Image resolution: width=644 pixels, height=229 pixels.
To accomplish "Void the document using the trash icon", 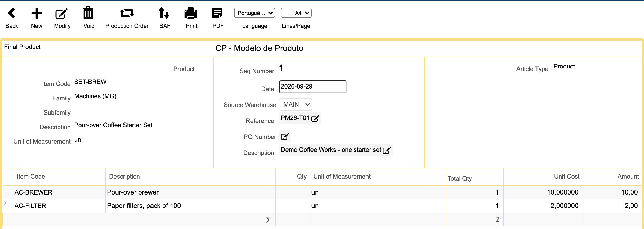I will (88, 13).
